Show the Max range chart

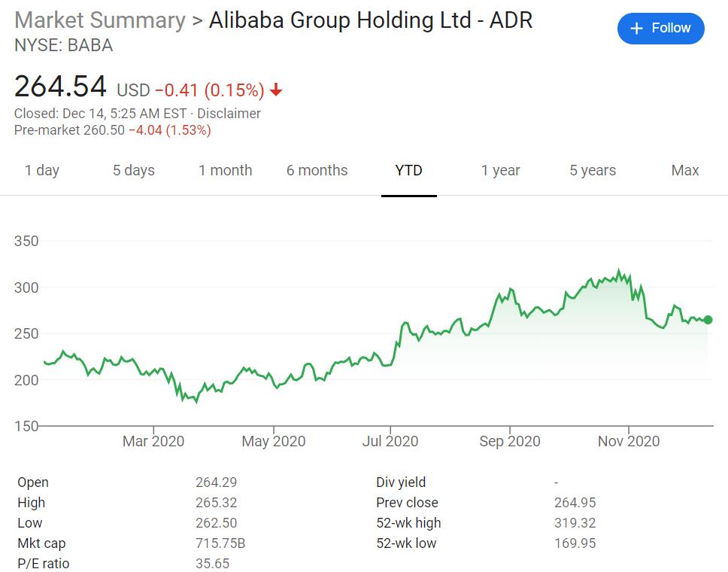[x=685, y=170]
